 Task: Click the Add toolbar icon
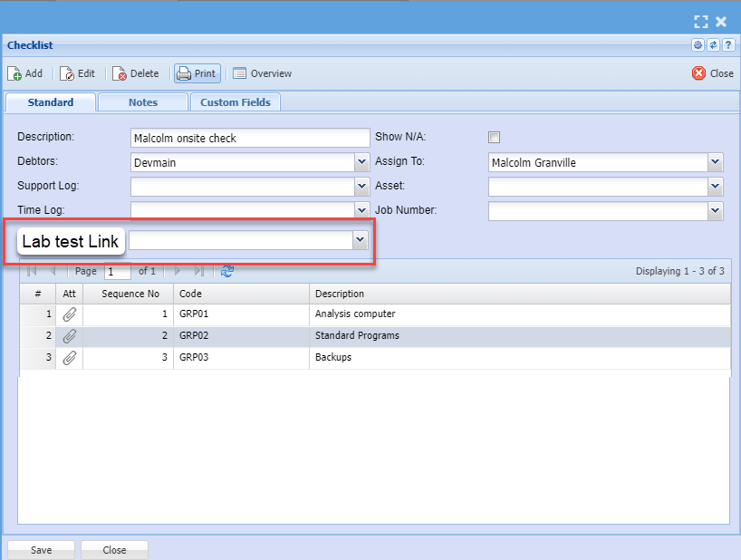15,73
